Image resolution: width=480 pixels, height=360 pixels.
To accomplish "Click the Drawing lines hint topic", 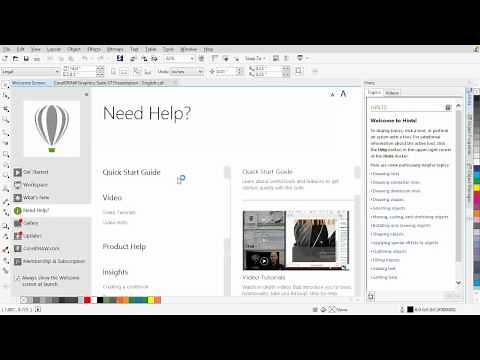I will tap(385, 174).
